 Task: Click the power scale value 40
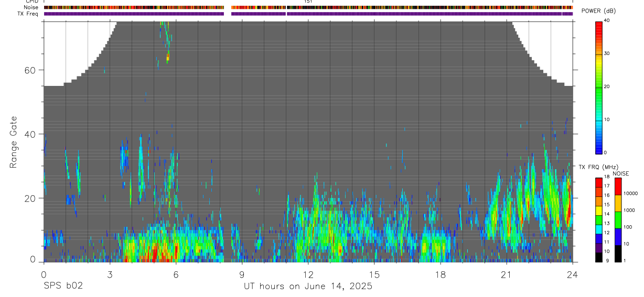tap(606, 20)
